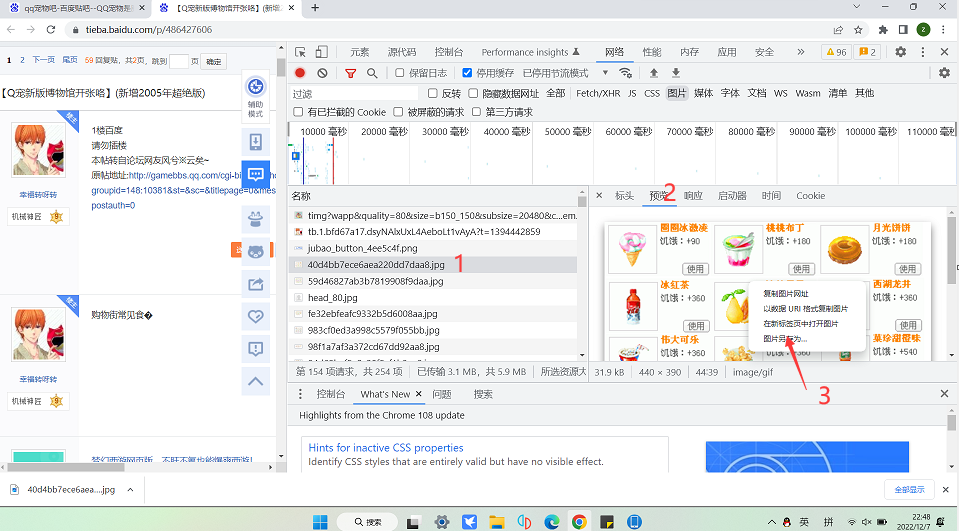Switch to the 源代码 DevTools tab
The height and width of the screenshot is (531, 959).
click(x=402, y=52)
